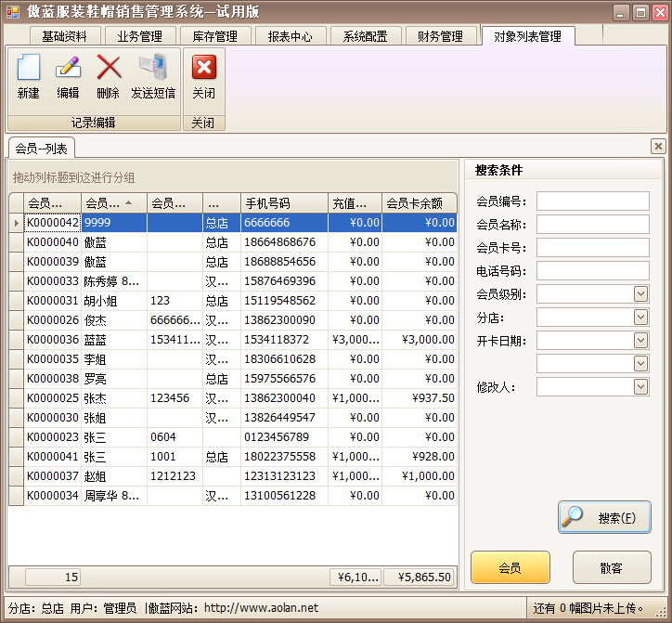672x623 pixels.
Task: Close the 会员--列表 panel with the X button
Action: (657, 147)
